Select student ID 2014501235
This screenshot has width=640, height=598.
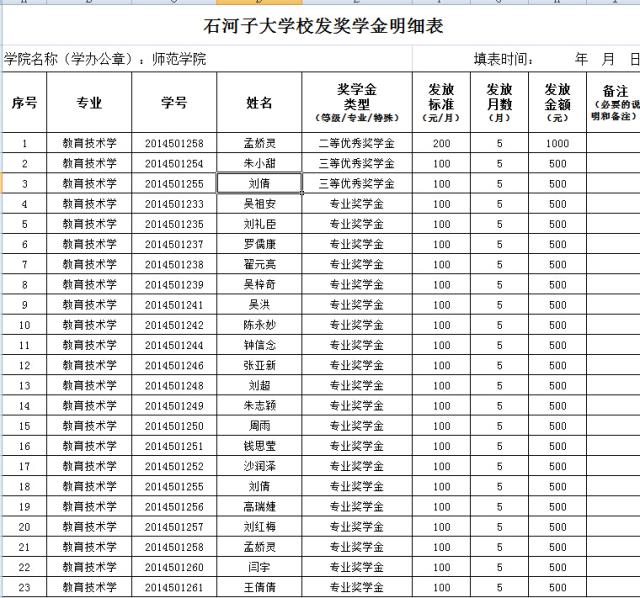point(174,224)
